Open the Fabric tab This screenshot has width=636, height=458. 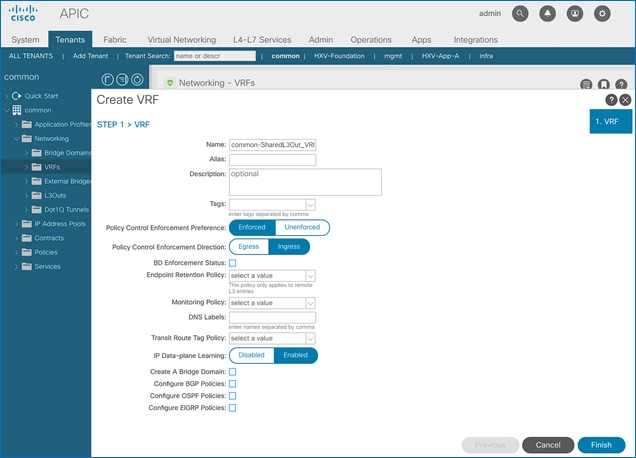click(x=115, y=40)
